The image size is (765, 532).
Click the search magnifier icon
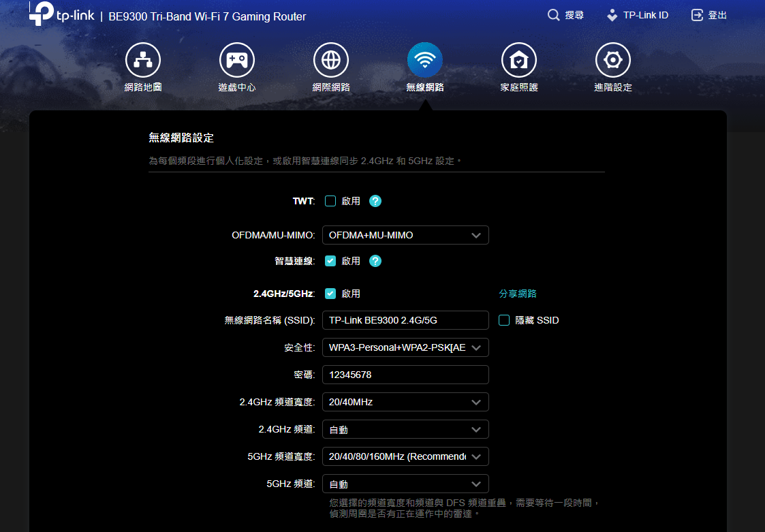553,15
